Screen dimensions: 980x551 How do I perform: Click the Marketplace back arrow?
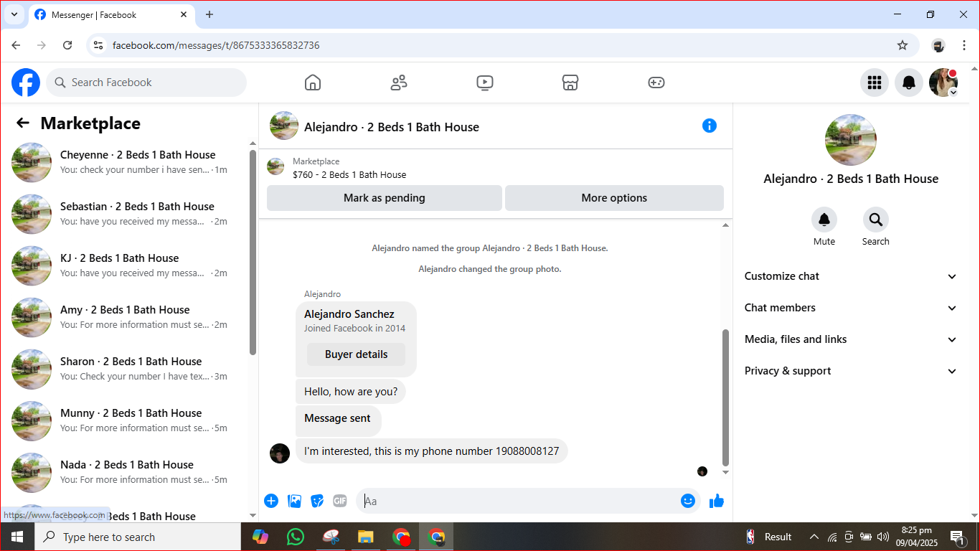coord(23,123)
